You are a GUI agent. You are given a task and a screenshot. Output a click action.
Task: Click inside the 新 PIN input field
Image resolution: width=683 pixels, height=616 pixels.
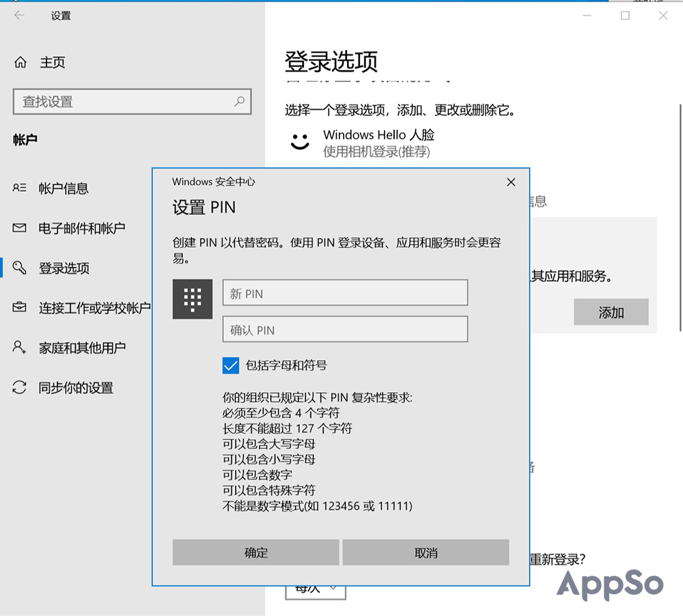point(345,293)
